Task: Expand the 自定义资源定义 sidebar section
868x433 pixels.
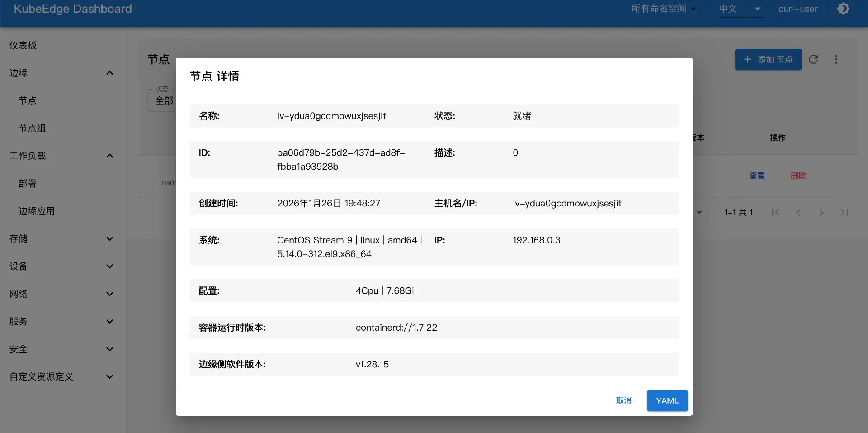Action: pos(109,376)
